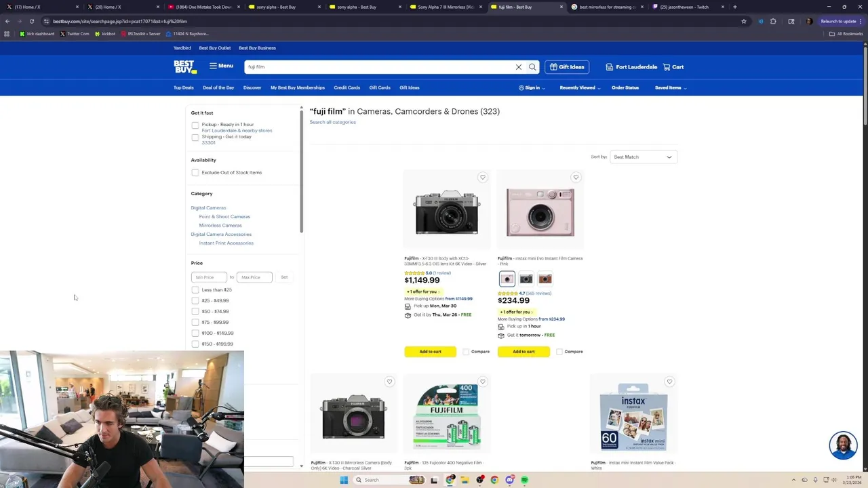Check Exclude Out of Stock Items
This screenshot has width=868, height=488.
pos(195,173)
